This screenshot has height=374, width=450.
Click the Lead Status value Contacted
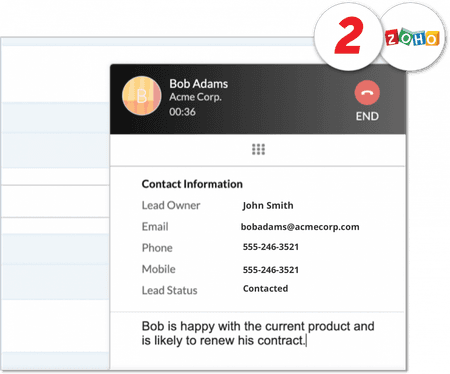pyautogui.click(x=265, y=288)
